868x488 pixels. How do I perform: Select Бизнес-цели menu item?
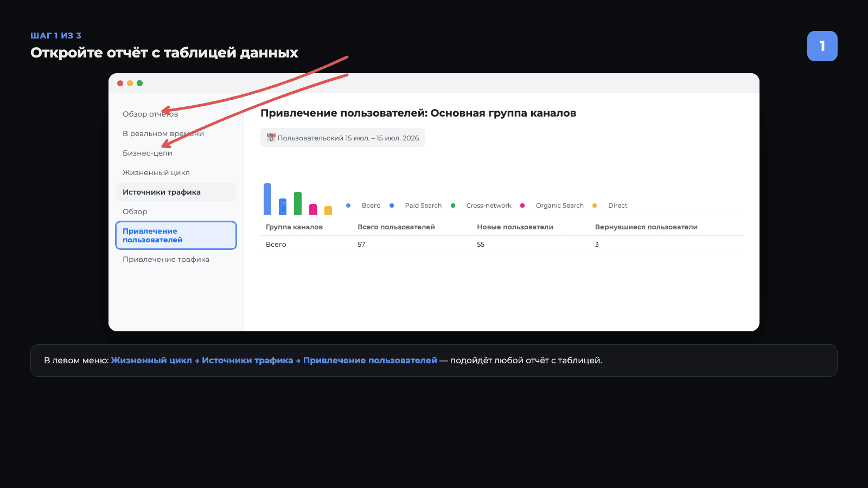(x=148, y=153)
